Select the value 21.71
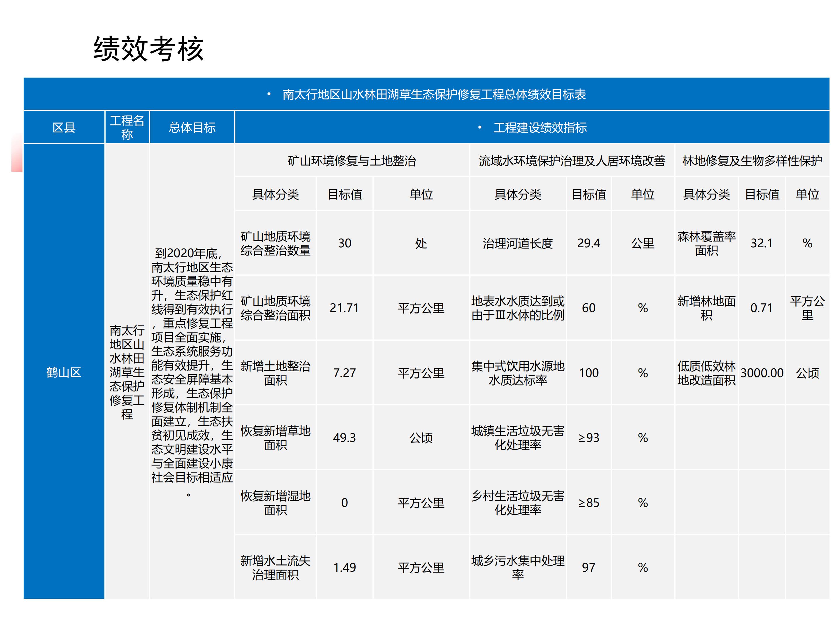840x630 pixels. pyautogui.click(x=344, y=308)
